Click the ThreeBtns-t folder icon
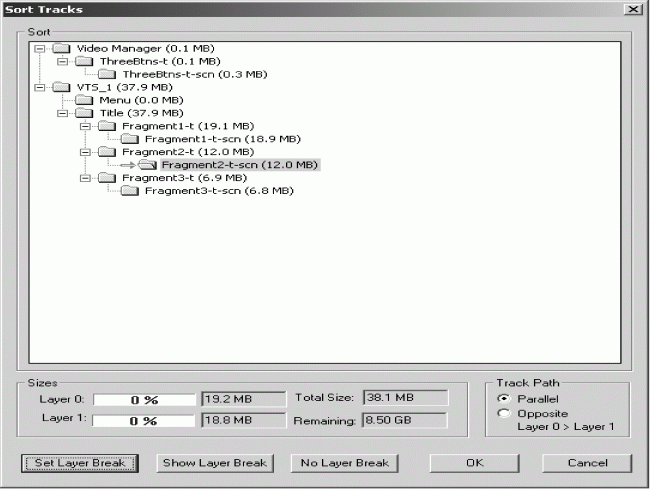The width and height of the screenshot is (650, 489). [x=85, y=61]
